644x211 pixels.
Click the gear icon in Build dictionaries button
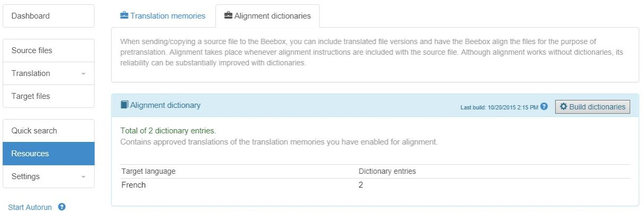564,106
